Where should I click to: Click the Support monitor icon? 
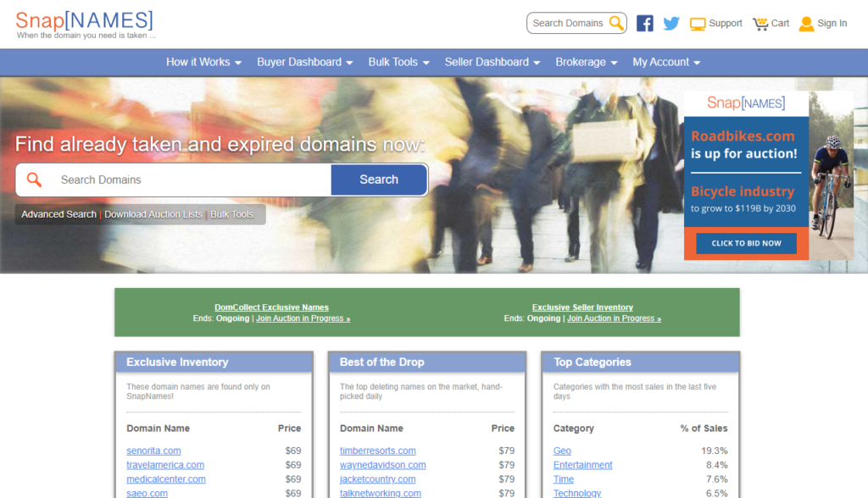click(698, 24)
